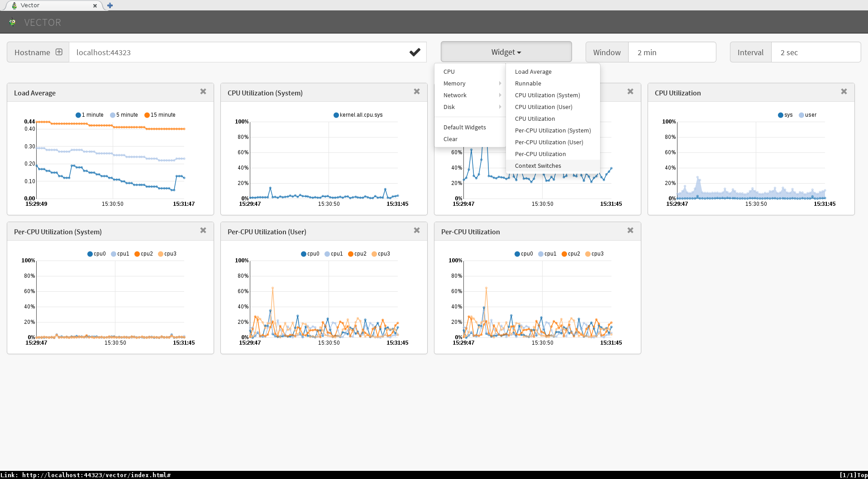Click the checkmark icon in hostname field
The image size is (868, 479).
coord(415,52)
